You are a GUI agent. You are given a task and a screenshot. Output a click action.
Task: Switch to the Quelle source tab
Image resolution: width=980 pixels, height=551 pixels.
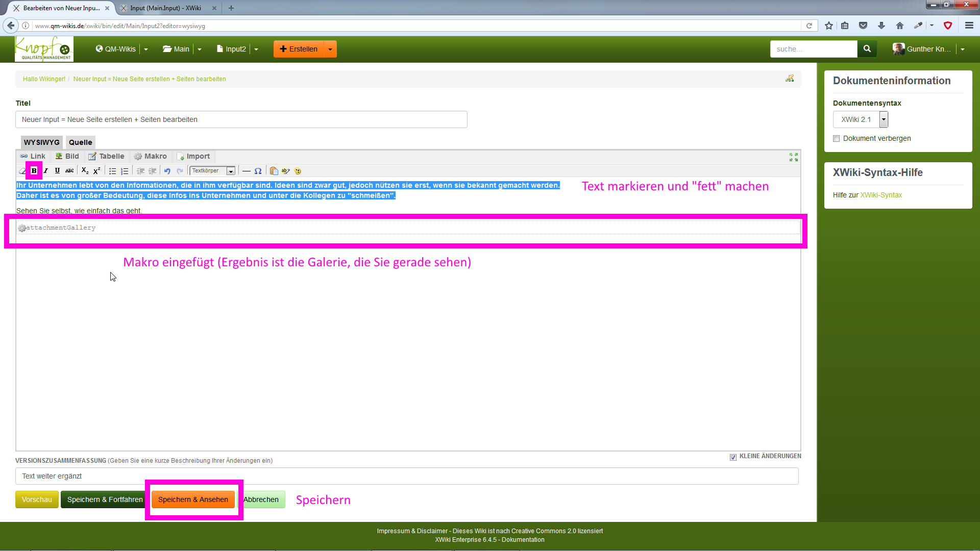(81, 142)
